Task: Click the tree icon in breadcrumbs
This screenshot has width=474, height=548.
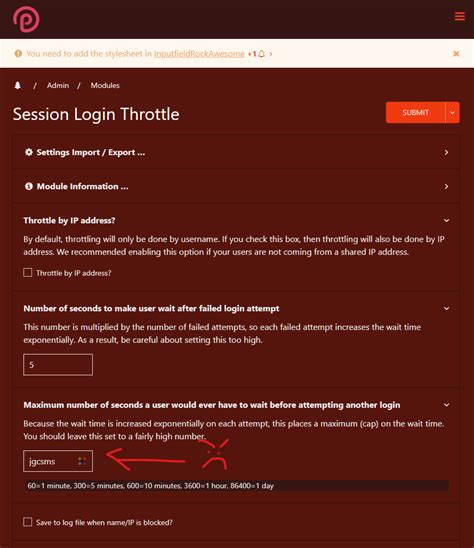Action: coord(17,85)
